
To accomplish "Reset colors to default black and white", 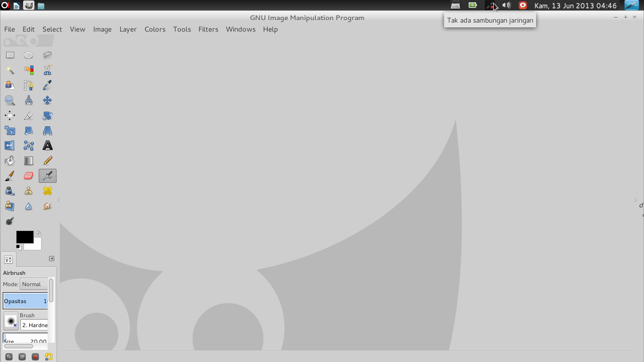I will 18,247.
